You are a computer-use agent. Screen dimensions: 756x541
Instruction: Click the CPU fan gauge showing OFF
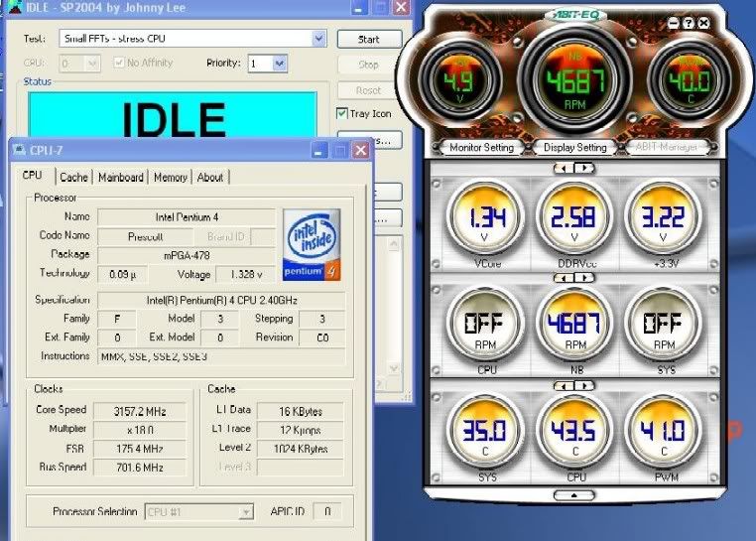(485, 325)
